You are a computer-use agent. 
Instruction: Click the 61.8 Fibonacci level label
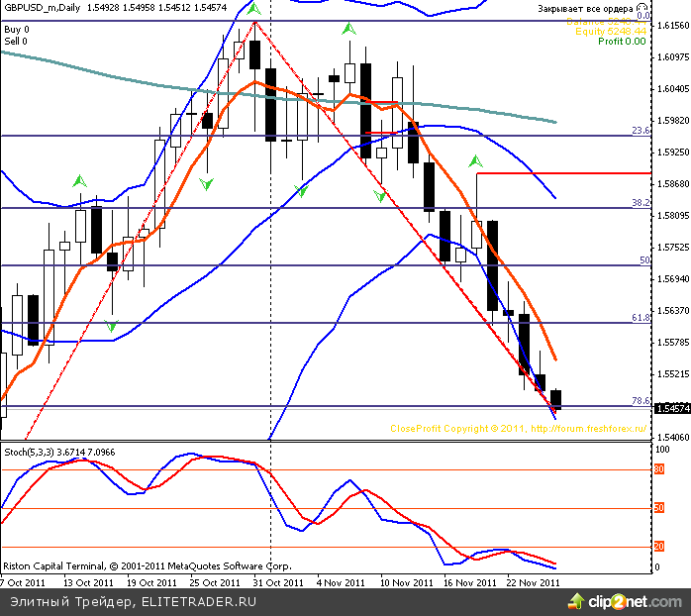[x=640, y=318]
